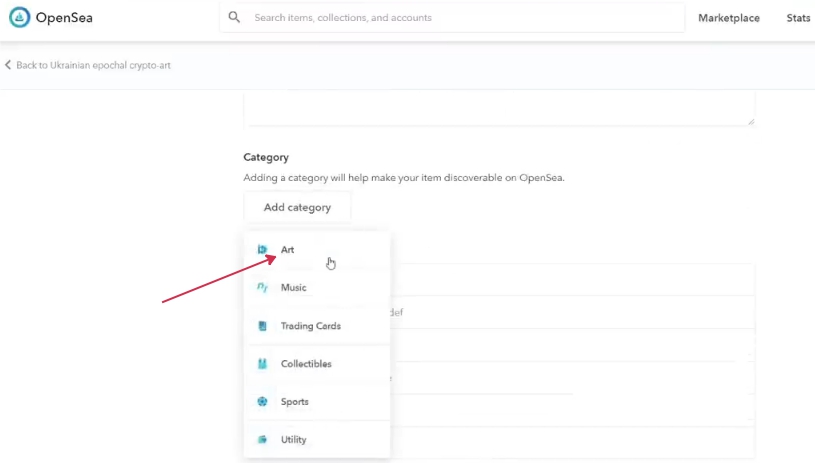Click the Sports category icon
Viewport: 815px width, 463px height.
(x=262, y=402)
